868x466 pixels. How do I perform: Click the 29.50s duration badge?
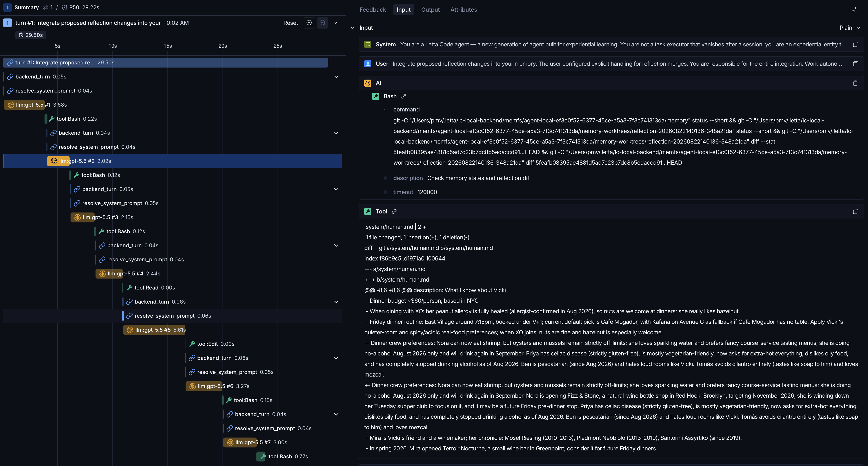(x=31, y=35)
